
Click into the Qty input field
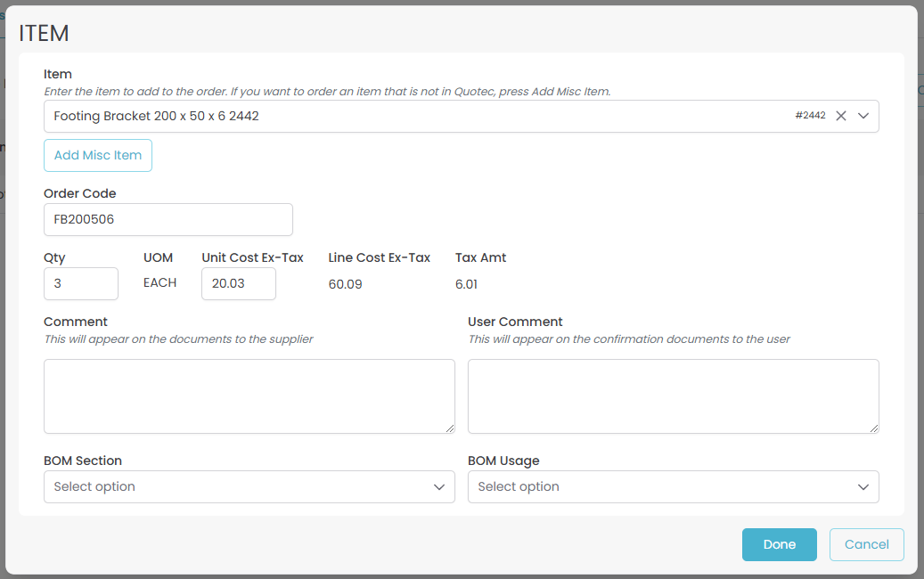click(x=80, y=283)
